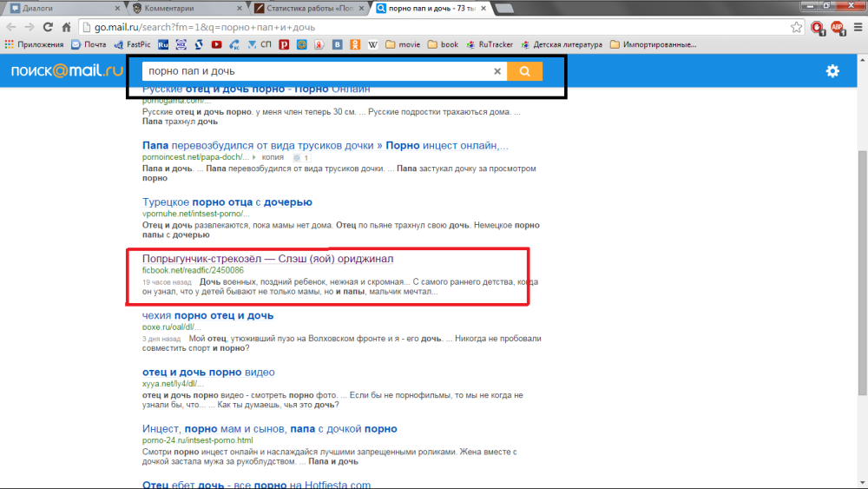Open the Adblock Plus extension icon
Viewport: 868px width, 489px height.
(x=837, y=27)
